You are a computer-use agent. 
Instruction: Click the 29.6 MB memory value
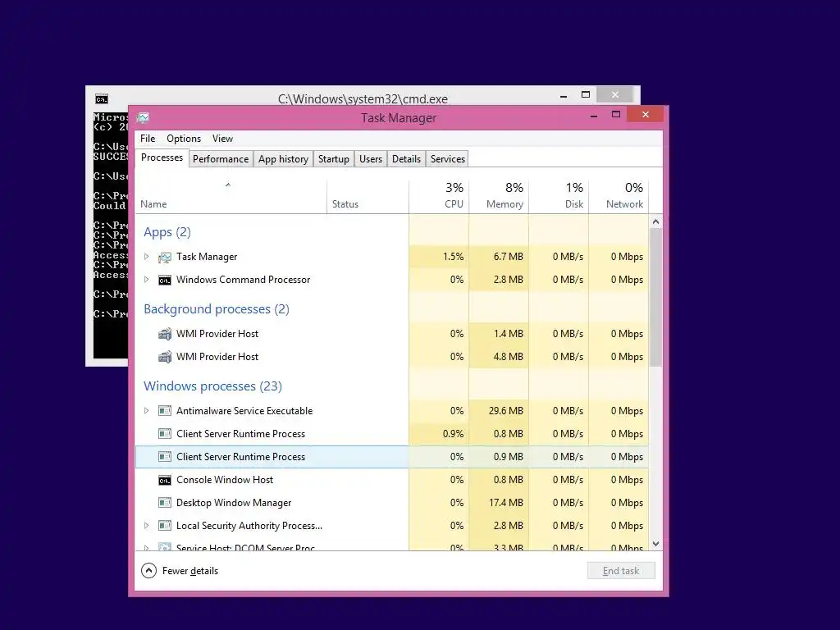click(505, 411)
